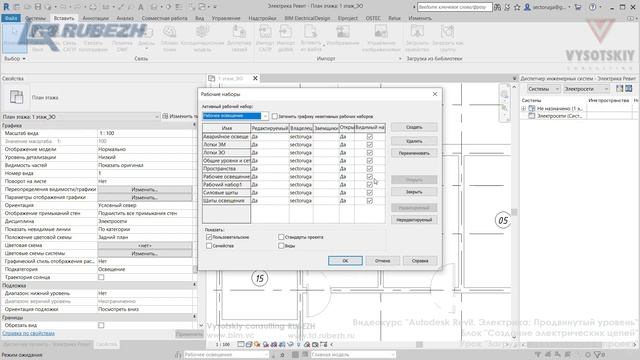Viewport: 640px width, 360px height.
Task: Open the Электросети dropdown in System Browser
Action: click(587, 89)
